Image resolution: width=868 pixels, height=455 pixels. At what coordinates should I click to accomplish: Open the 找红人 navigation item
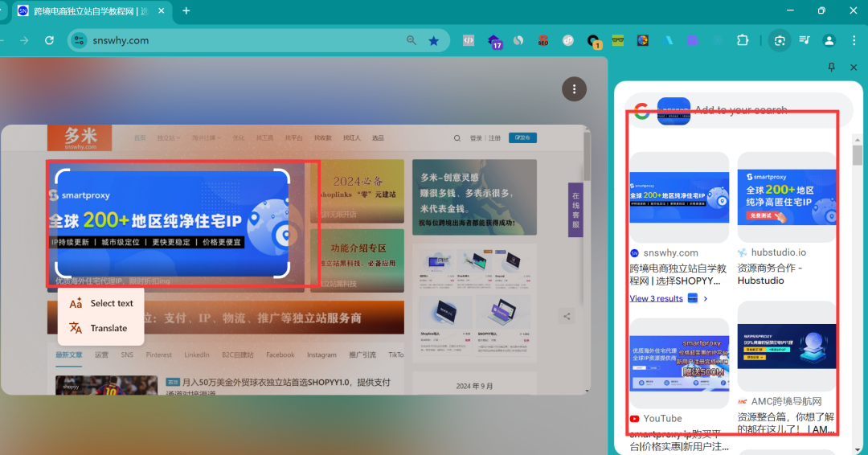click(x=351, y=137)
